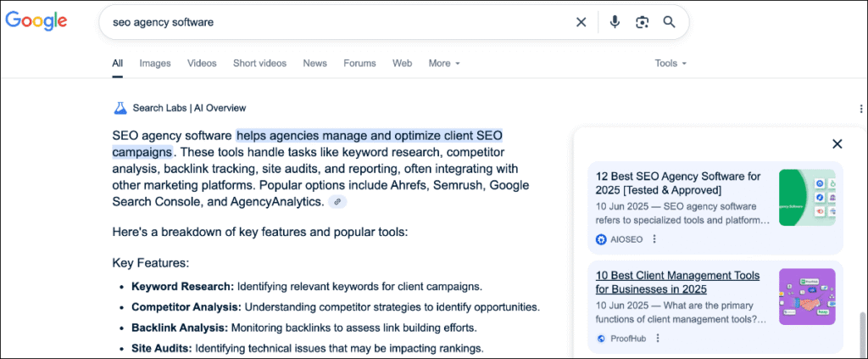Click the Search Labs flask icon
Screen dimensions: 868x359
(120, 108)
